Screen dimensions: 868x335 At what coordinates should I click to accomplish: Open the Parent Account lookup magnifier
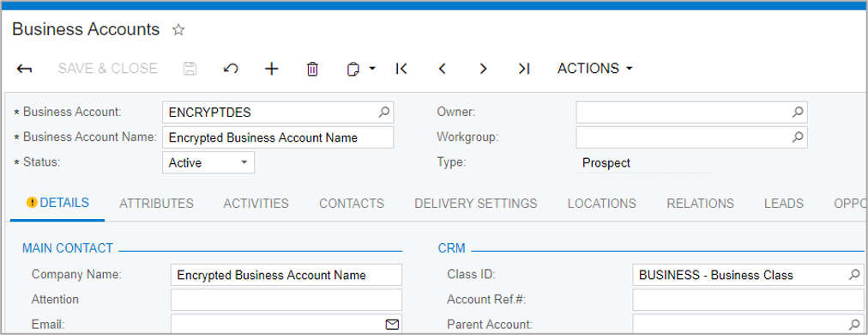[854, 325]
